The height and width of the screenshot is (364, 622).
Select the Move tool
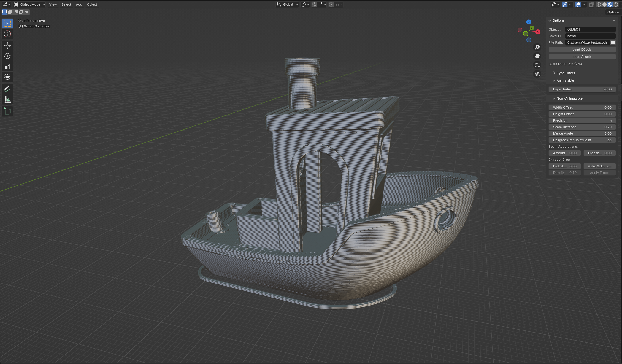click(7, 45)
